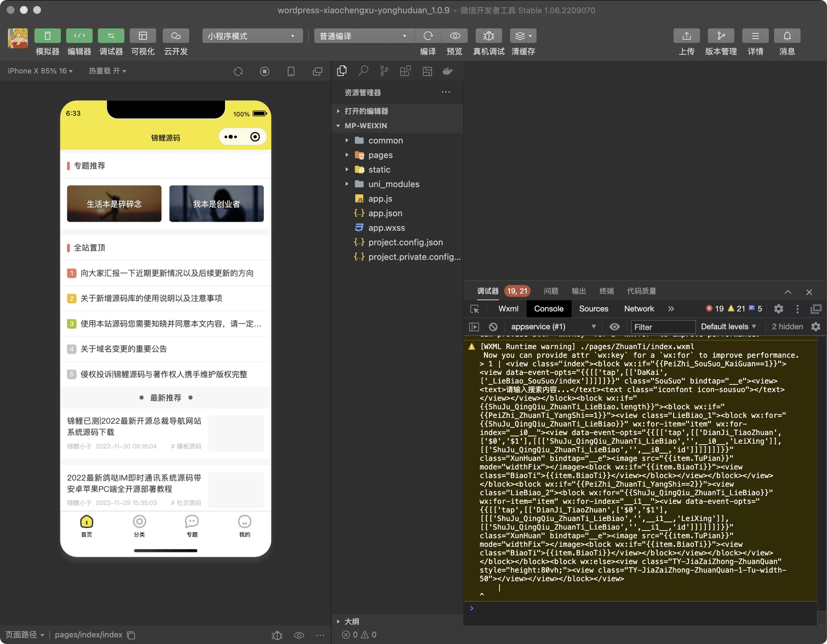
Task: Open the 生活本是碎碎念 topic thumbnail
Action: (114, 204)
